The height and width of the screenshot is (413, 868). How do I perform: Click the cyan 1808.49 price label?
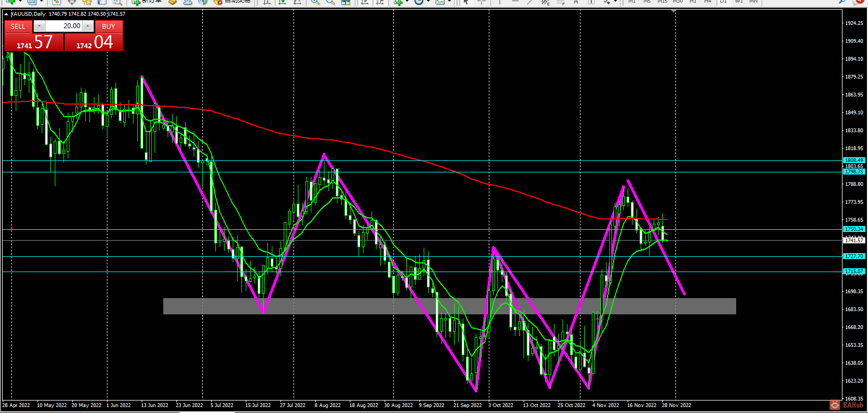click(x=854, y=160)
